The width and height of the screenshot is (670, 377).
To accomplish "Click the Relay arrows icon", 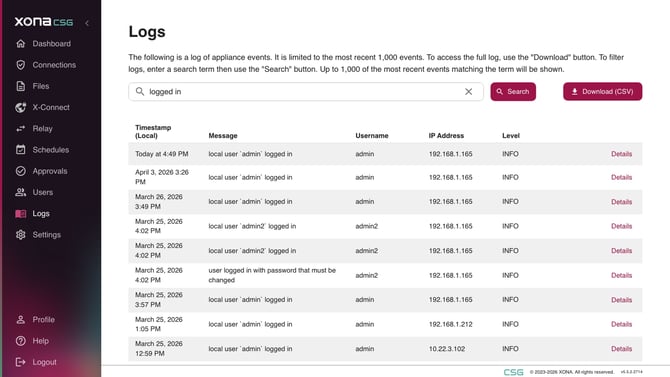I will click(x=21, y=129).
